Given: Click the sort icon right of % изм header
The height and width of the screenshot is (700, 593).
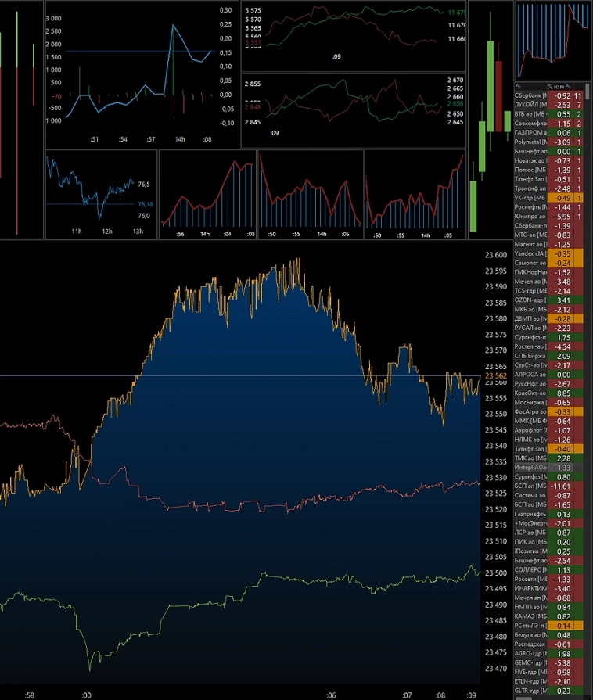Looking at the screenshot, I should click(569, 86).
